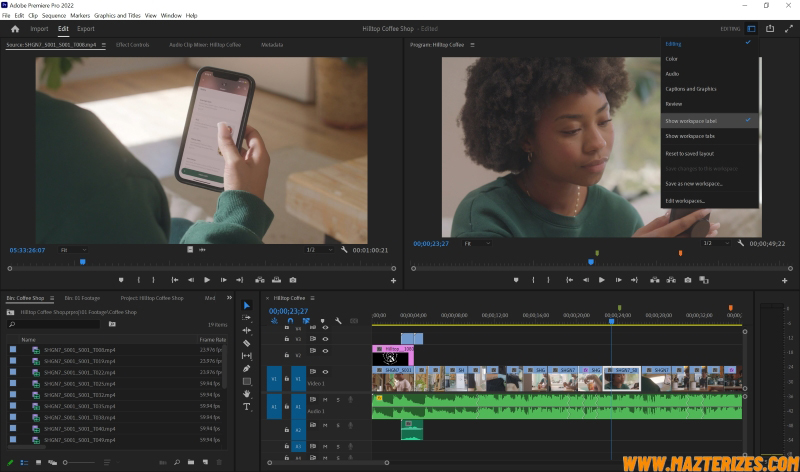Click Overwrite button in Source Monitor
The height and width of the screenshot is (472, 800).
276,280
